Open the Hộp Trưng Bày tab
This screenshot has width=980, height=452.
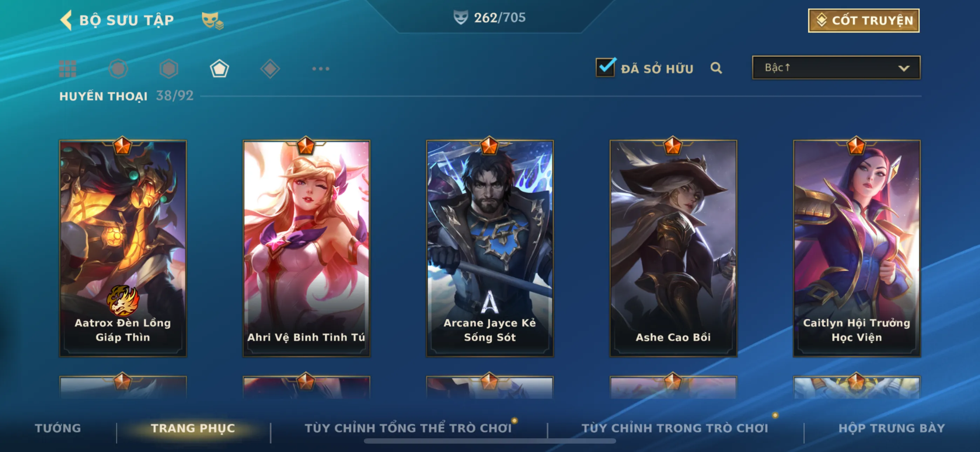(892, 429)
